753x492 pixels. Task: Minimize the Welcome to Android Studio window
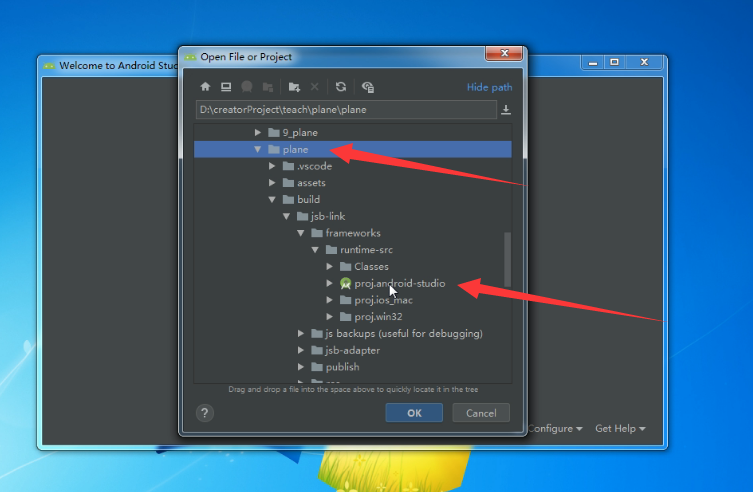tap(593, 62)
